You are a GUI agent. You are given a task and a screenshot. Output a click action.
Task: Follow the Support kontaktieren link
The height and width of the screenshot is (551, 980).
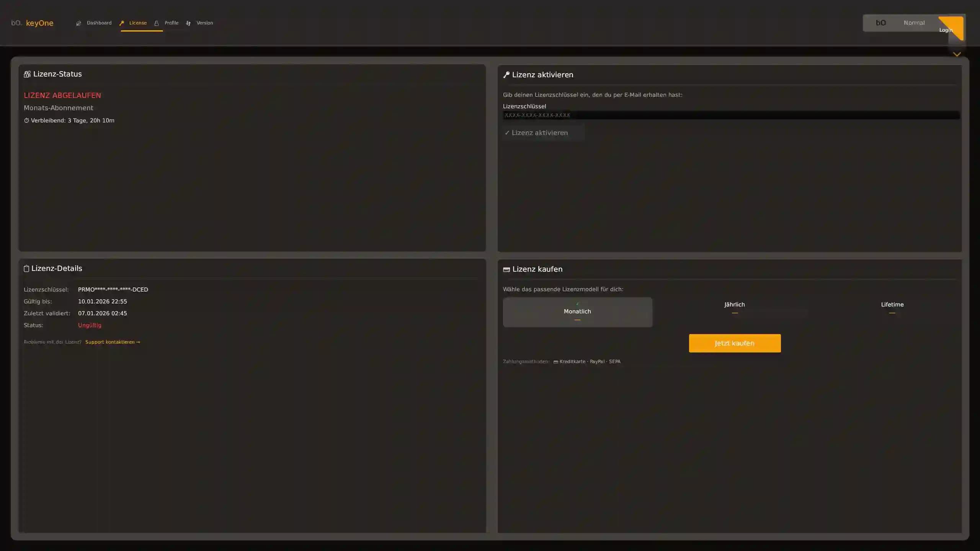click(113, 342)
